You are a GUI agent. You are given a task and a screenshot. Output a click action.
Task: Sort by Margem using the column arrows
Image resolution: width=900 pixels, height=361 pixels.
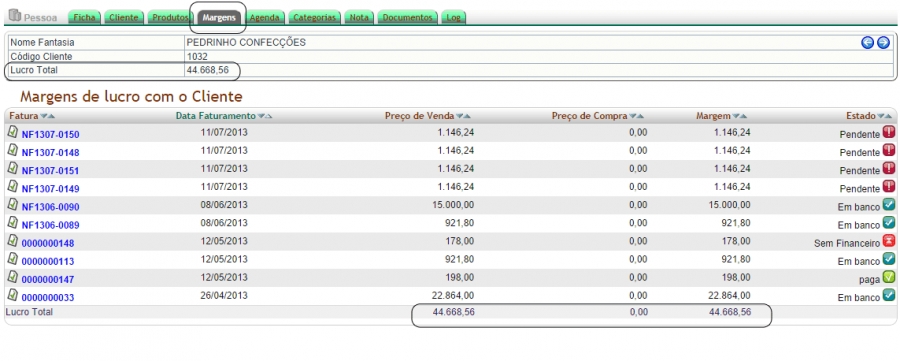[x=740, y=115]
